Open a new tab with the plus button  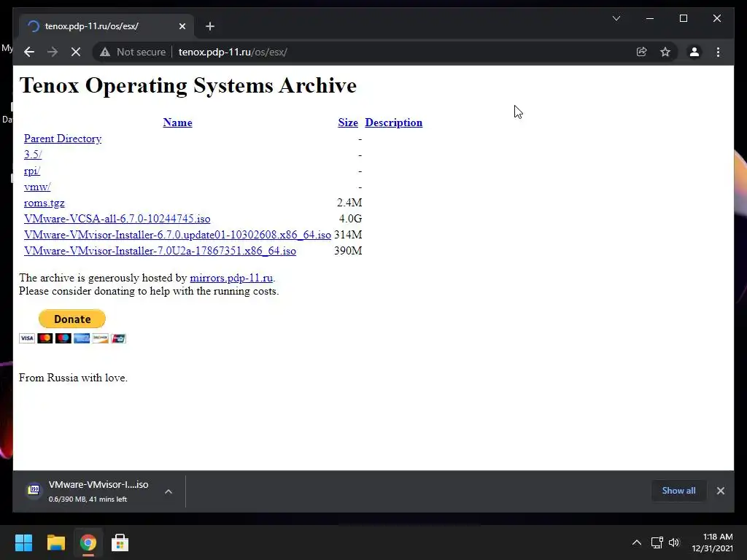click(210, 26)
